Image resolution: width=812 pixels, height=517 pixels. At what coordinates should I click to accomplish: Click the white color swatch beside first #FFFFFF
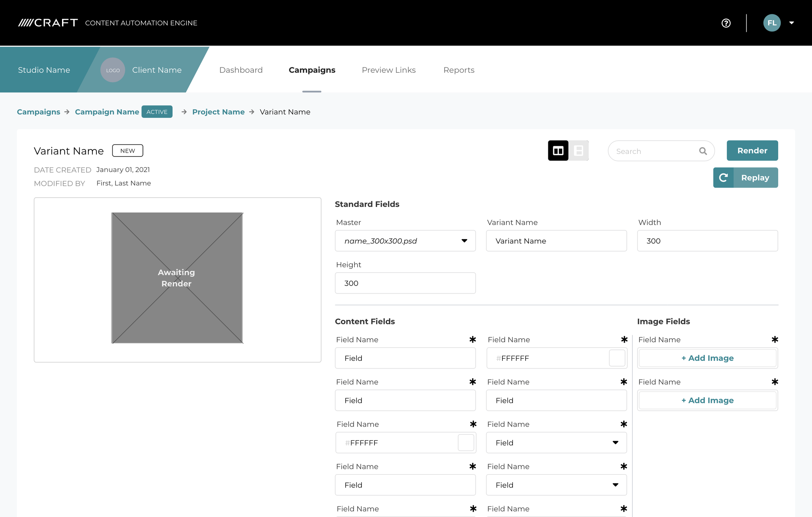point(617,358)
